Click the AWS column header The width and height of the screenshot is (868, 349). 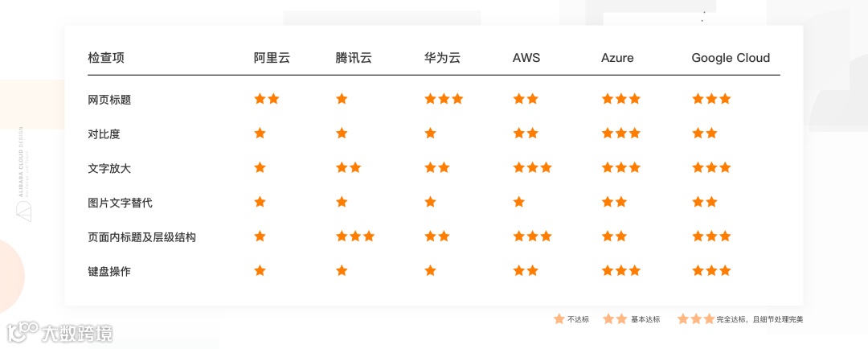526,58
